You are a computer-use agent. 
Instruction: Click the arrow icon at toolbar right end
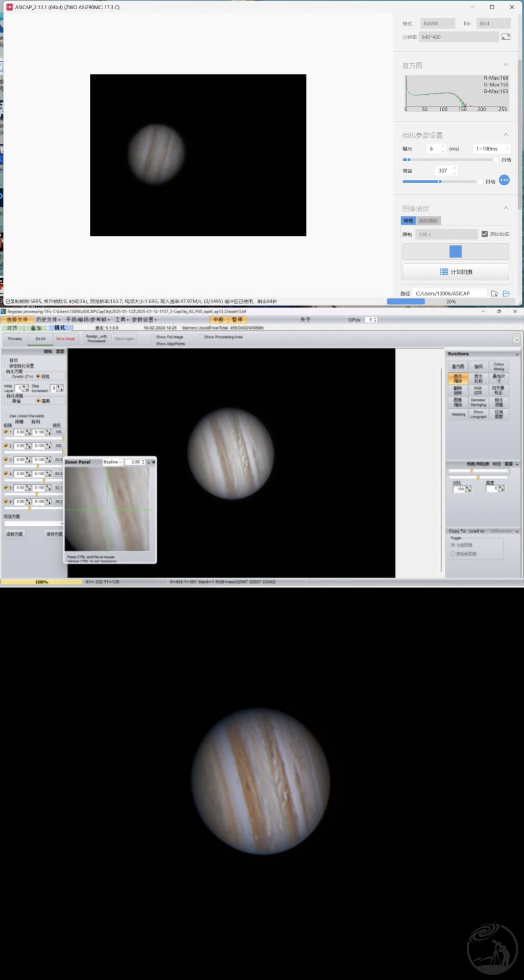pos(516,339)
